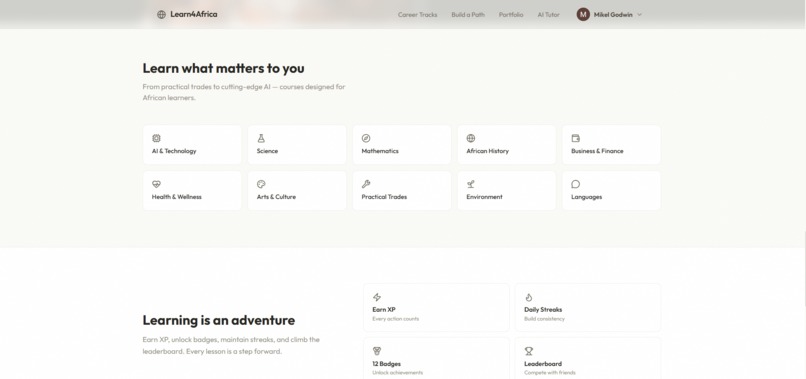Click the Leaderboard card title
806x379 pixels.
click(543, 364)
